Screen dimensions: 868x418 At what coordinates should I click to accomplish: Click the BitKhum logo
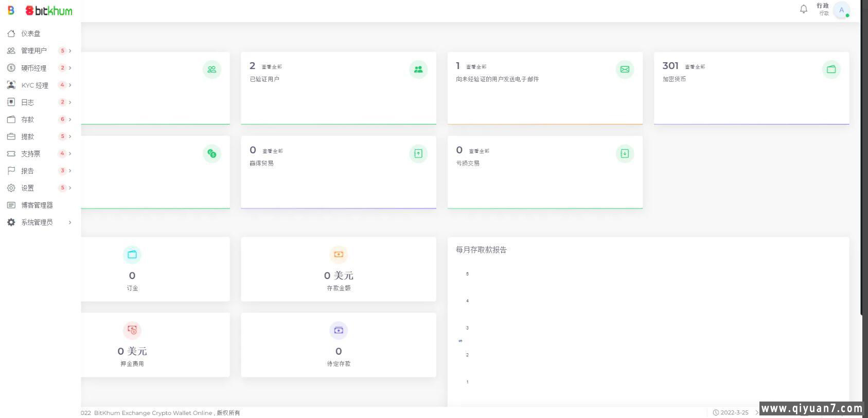49,10
